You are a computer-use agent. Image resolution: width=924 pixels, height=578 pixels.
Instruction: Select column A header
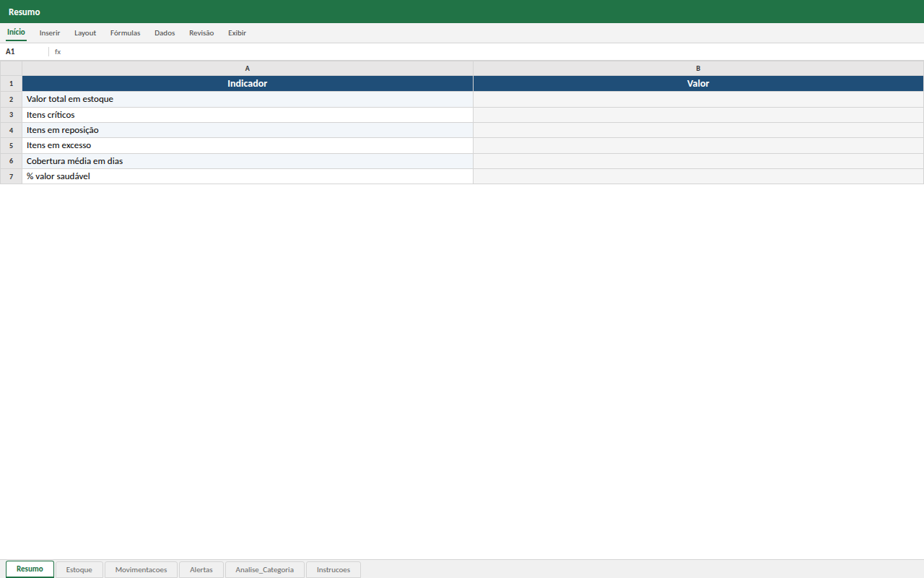[x=248, y=69]
